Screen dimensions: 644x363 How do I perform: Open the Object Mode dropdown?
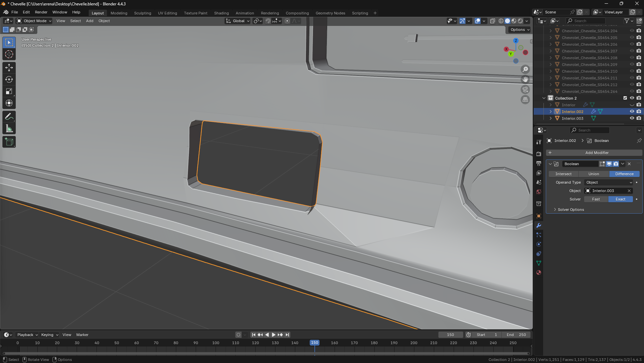click(34, 21)
